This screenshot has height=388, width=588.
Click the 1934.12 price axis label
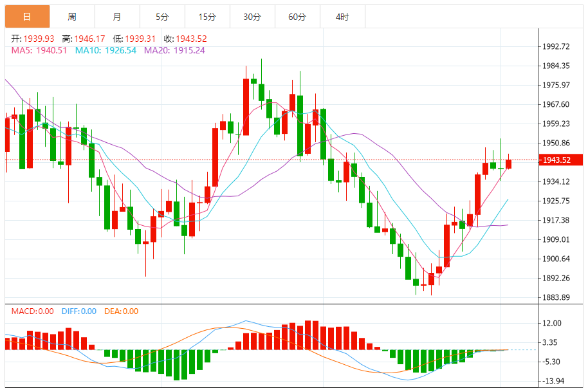556,181
